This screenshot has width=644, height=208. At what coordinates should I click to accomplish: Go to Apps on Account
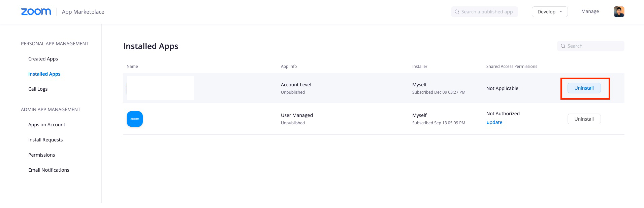[x=46, y=124]
